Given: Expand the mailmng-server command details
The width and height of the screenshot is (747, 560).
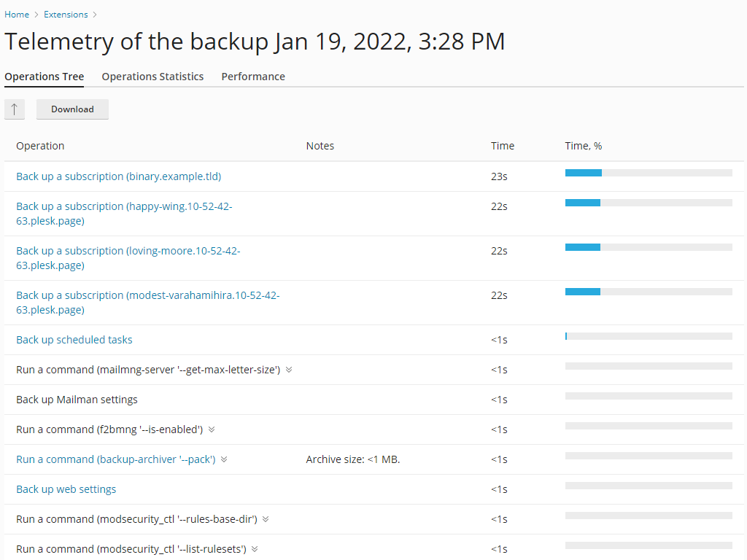Looking at the screenshot, I should 289,370.
